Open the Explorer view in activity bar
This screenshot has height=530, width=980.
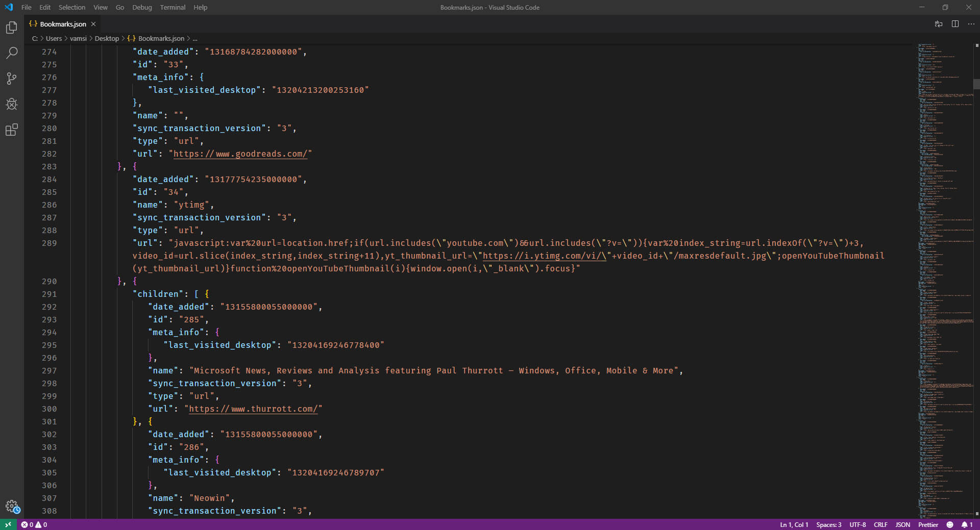pyautogui.click(x=11, y=28)
